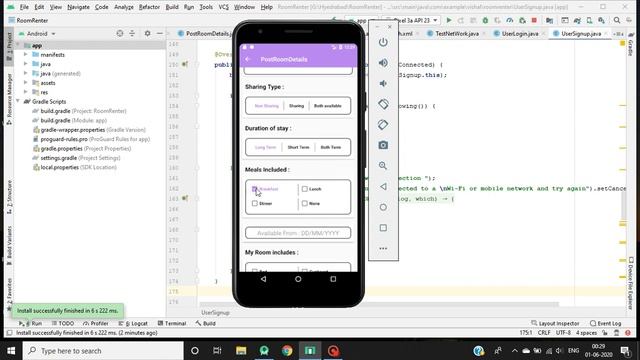The height and width of the screenshot is (360, 640).
Task: Select Short Term duration option
Action: (298, 147)
